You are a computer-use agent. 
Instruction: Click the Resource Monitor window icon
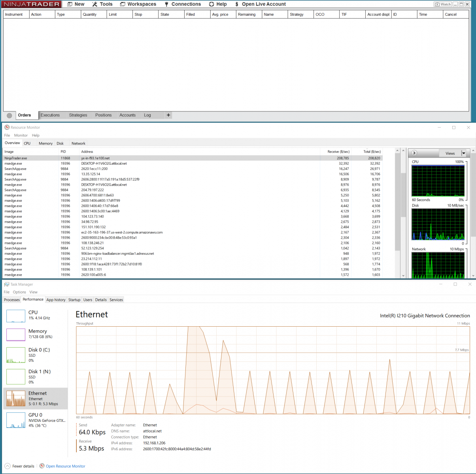[7, 127]
